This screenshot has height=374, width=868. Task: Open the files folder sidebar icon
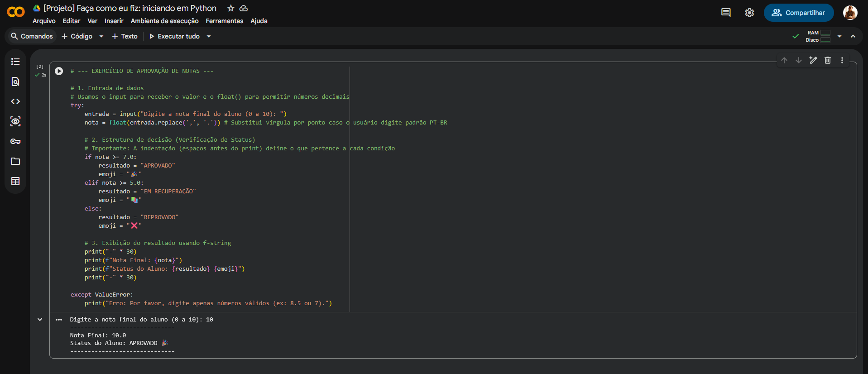click(15, 161)
